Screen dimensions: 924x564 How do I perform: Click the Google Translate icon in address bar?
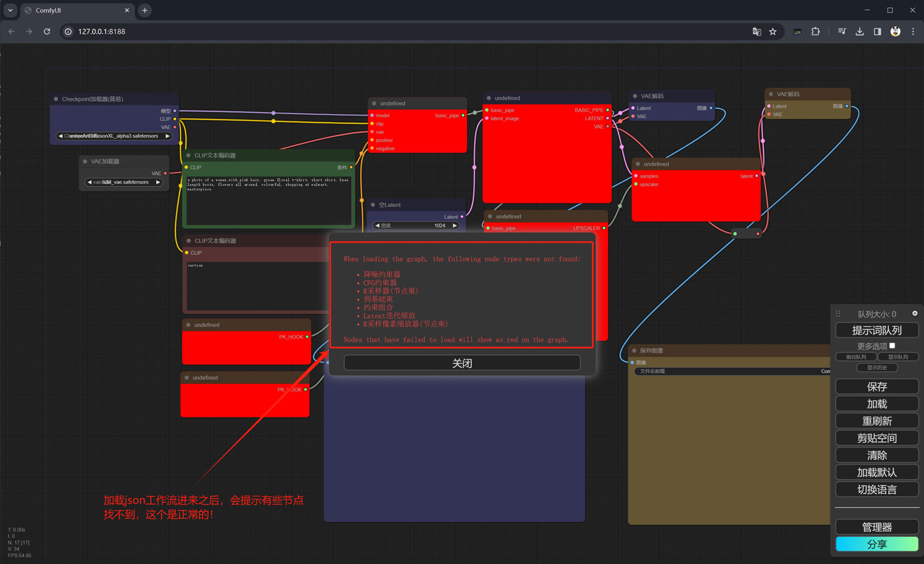click(x=756, y=31)
